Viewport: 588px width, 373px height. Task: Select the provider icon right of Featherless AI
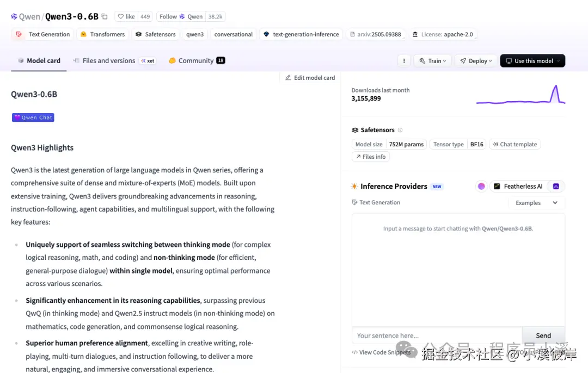point(556,186)
